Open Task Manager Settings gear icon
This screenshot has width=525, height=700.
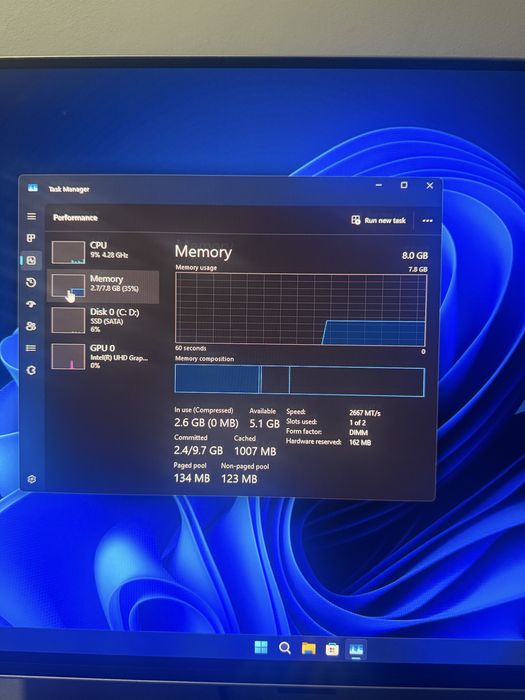[x=32, y=479]
